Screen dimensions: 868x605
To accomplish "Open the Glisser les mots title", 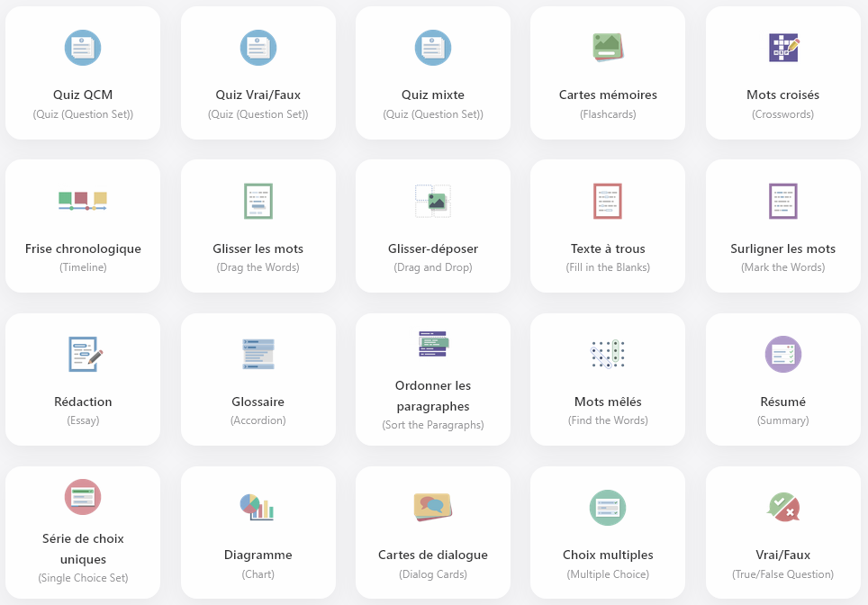I will tap(258, 248).
